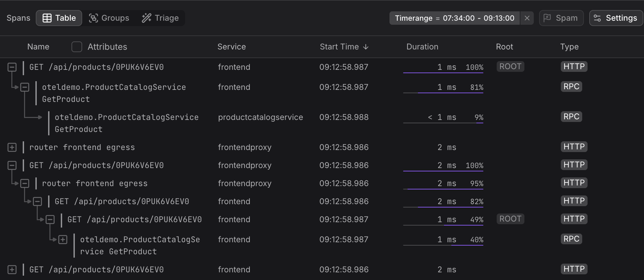The width and height of the screenshot is (644, 280).
Task: Expand the last GET /api/products frontend span
Action: (12, 270)
